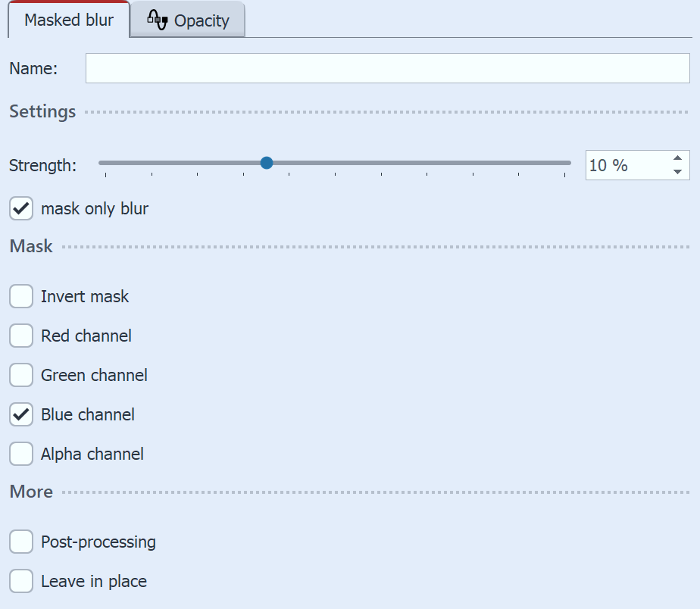Enable the 'Alpha channel' option
The height and width of the screenshot is (609, 700).
click(20, 454)
